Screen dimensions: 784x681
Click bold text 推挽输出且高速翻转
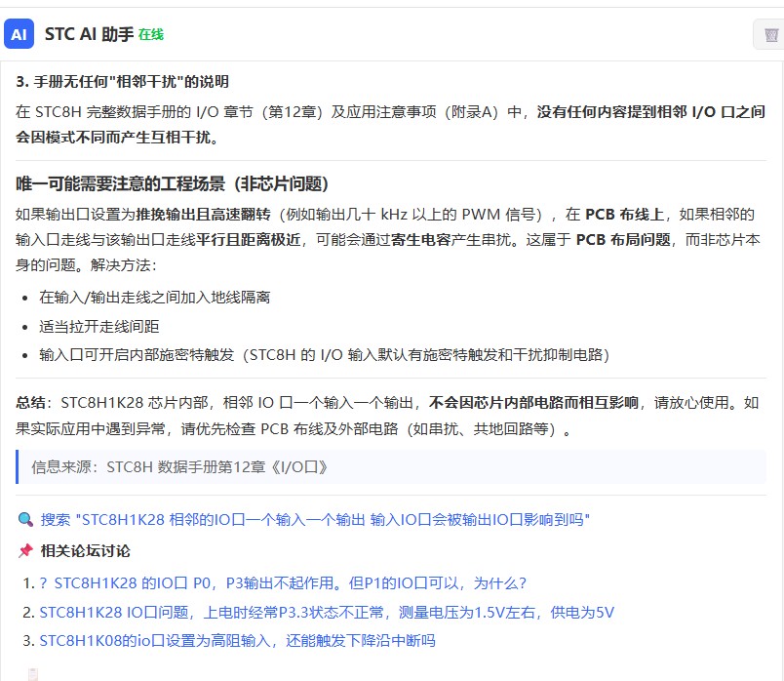click(203, 215)
